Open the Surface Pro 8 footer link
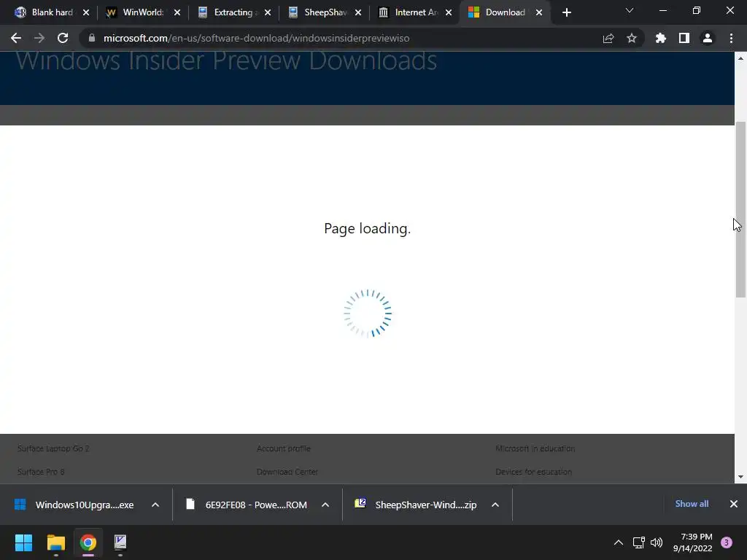The height and width of the screenshot is (560, 747). (x=41, y=472)
